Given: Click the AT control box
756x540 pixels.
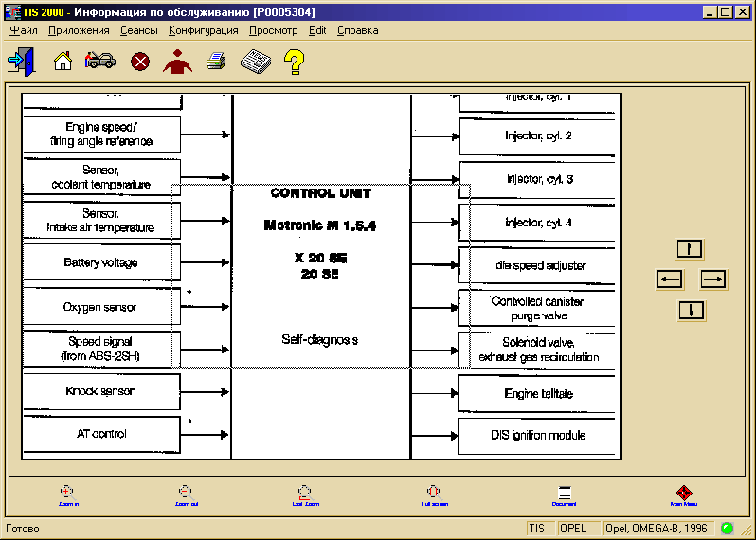Looking at the screenshot, I should pos(101,434).
